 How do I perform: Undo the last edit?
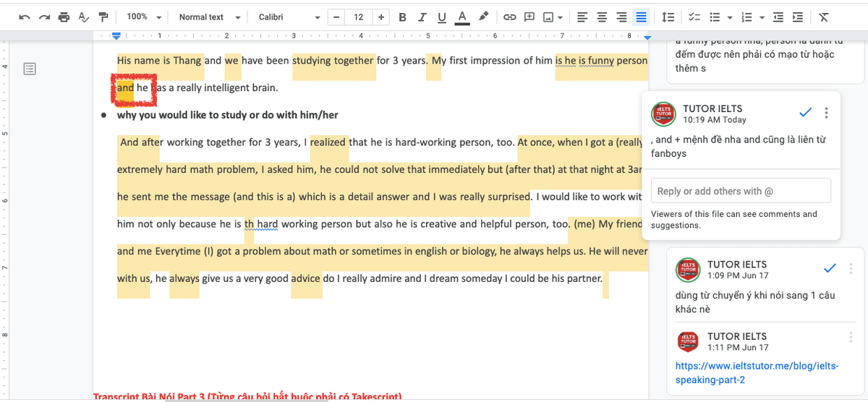[25, 17]
